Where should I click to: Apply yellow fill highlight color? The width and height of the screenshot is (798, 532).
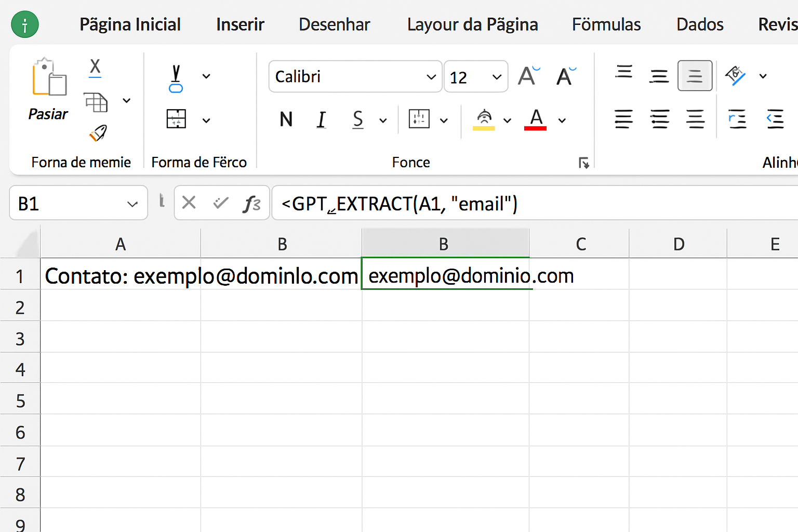(484, 119)
